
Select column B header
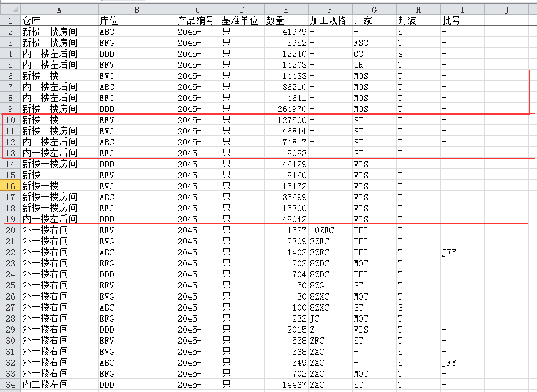point(137,10)
